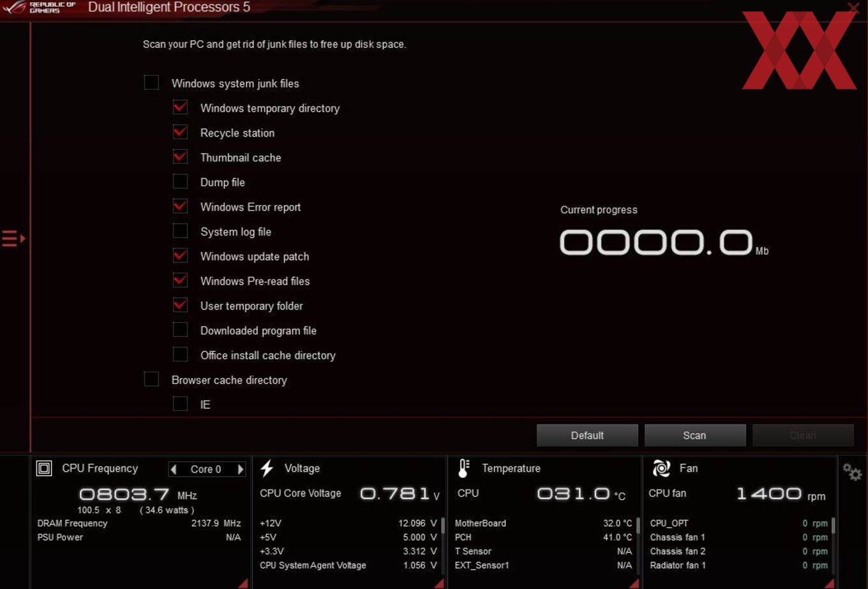Enable Office install cache directory checkbox
The image size is (868, 589).
pos(181,355)
